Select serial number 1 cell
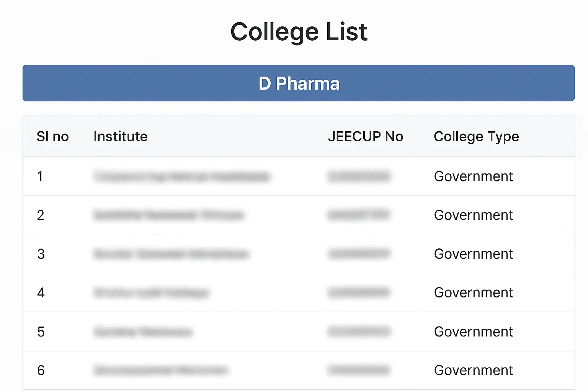This screenshot has width=588, height=392. point(40,176)
